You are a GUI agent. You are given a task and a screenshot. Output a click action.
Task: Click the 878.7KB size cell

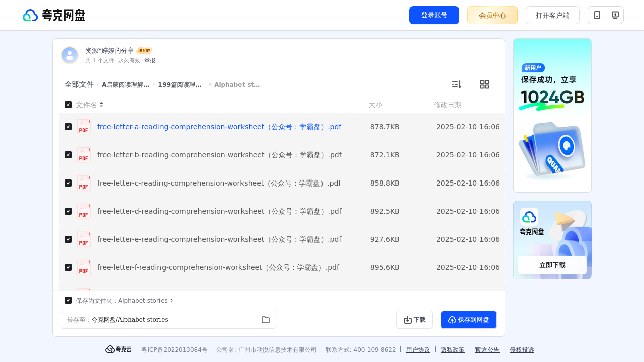[x=385, y=127]
